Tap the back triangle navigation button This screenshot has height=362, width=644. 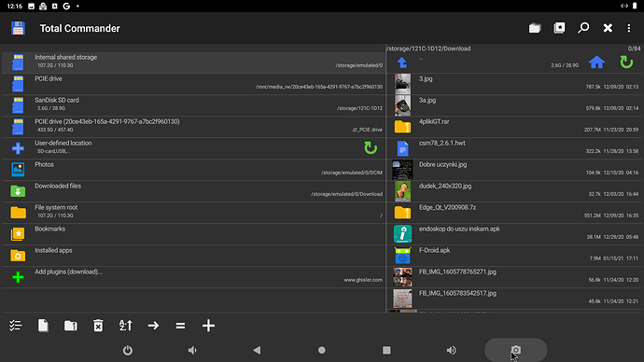[257, 350]
